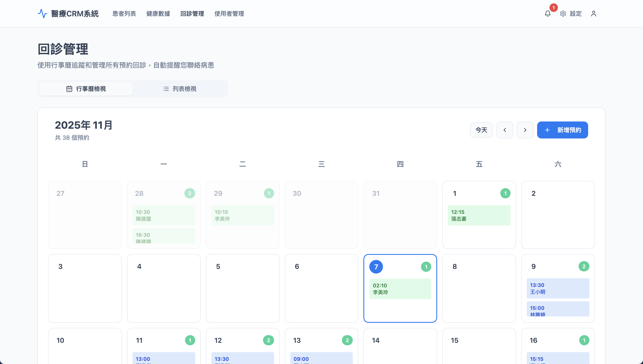Open 15:15 appointment on day 16
This screenshot has height=364, width=643.
click(x=558, y=358)
